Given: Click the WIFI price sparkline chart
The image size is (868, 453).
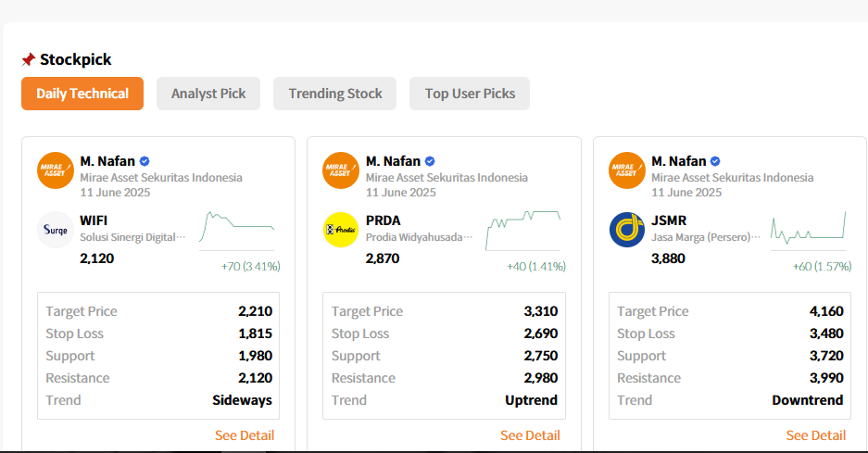Looking at the screenshot, I should coord(237,231).
